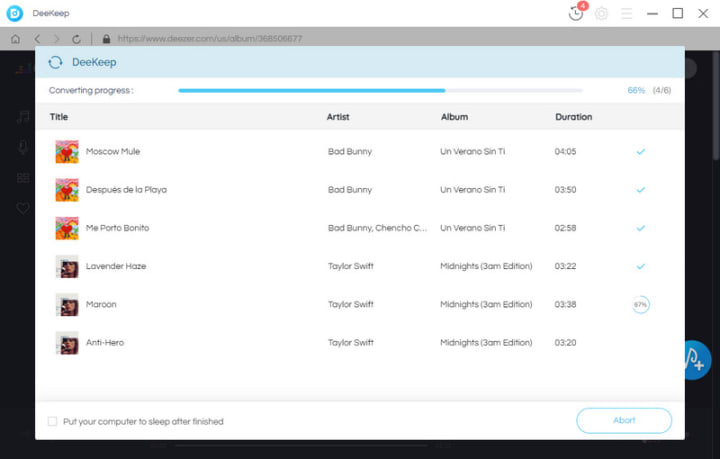Click the Title column header
This screenshot has height=459, width=720.
pos(59,117)
